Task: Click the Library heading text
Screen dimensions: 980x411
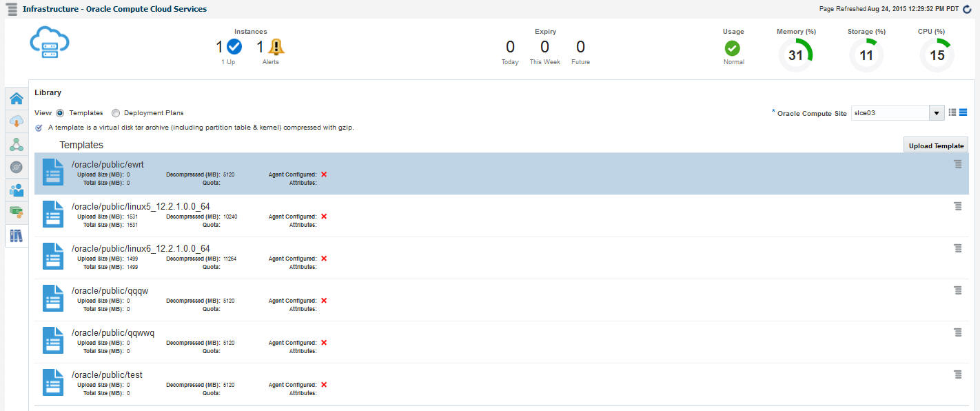Action: 48,92
